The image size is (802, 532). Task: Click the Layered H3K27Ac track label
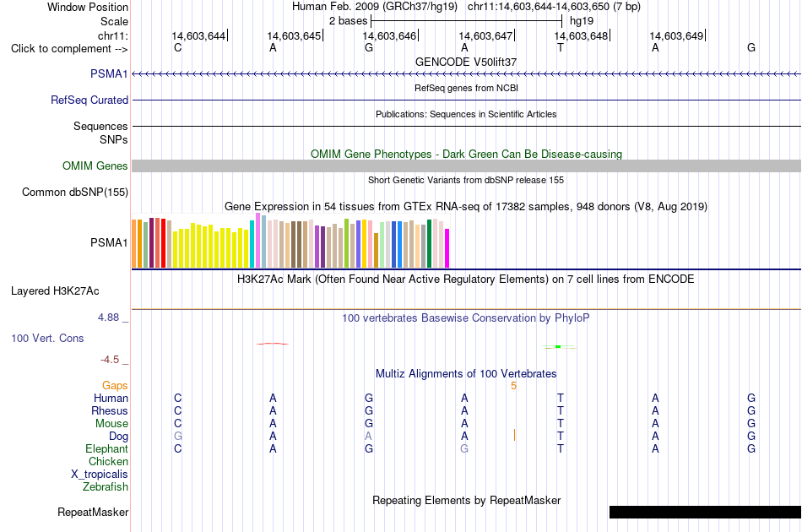[55, 291]
